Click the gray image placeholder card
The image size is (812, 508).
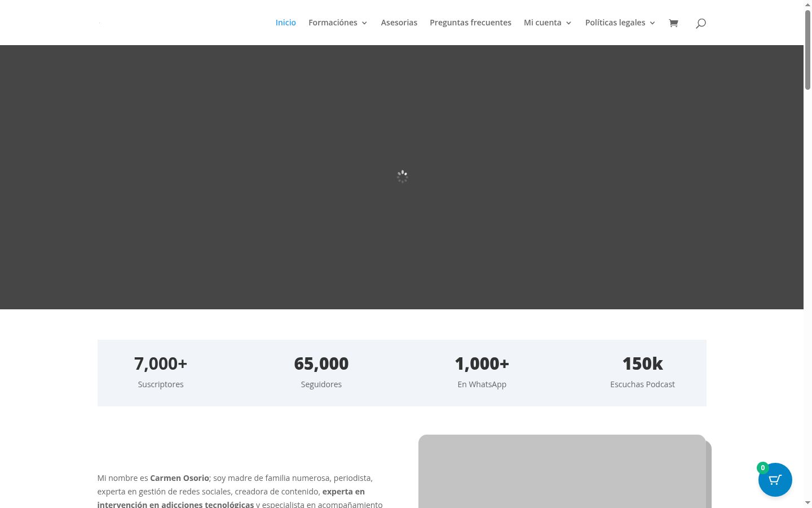pyautogui.click(x=562, y=471)
